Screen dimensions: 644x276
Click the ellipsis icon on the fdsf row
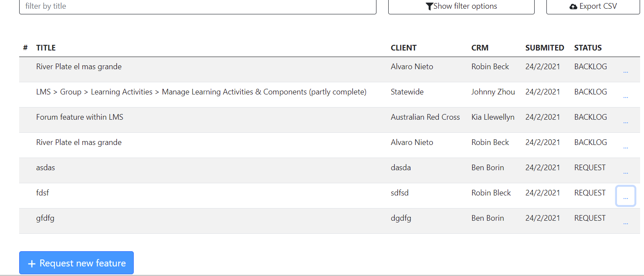(626, 196)
